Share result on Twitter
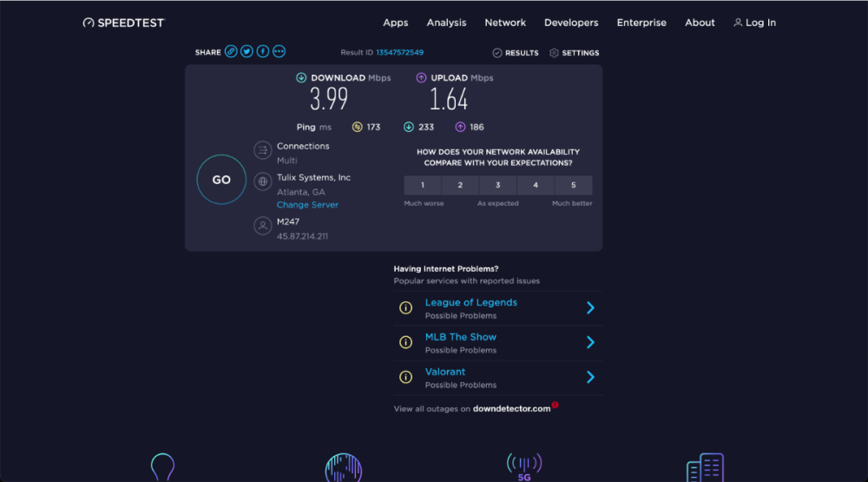Image resolution: width=868 pixels, height=482 pixels. click(247, 52)
